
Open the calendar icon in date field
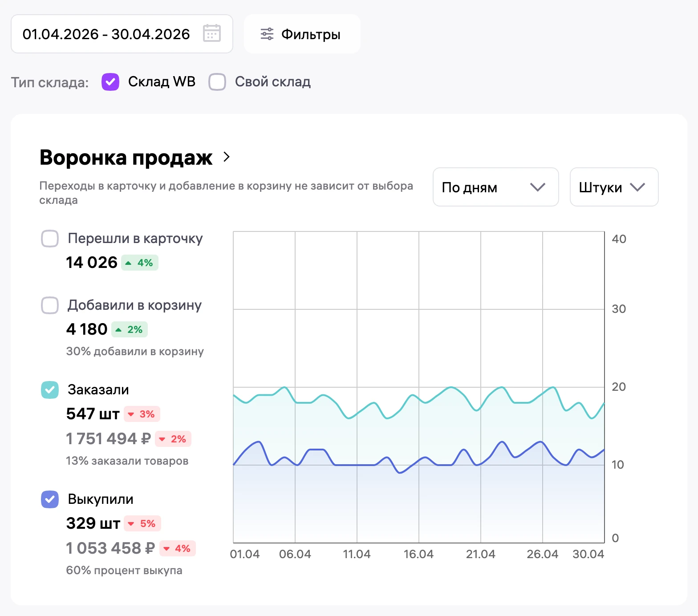pos(212,33)
